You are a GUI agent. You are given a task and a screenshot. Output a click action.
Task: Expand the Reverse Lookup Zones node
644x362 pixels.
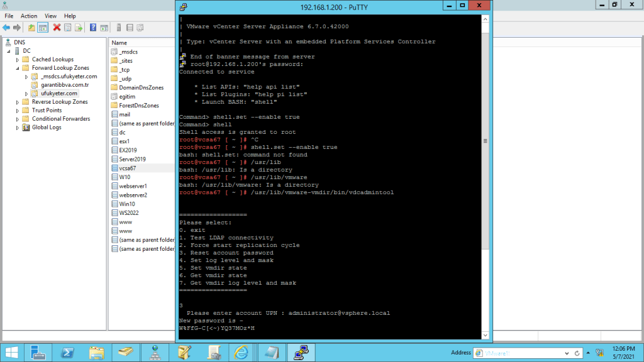(18, 102)
